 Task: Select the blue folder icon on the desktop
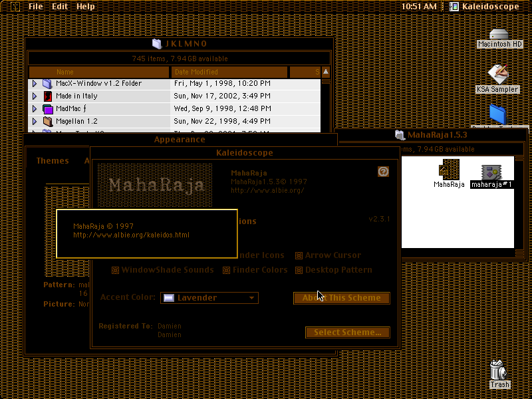click(497, 114)
